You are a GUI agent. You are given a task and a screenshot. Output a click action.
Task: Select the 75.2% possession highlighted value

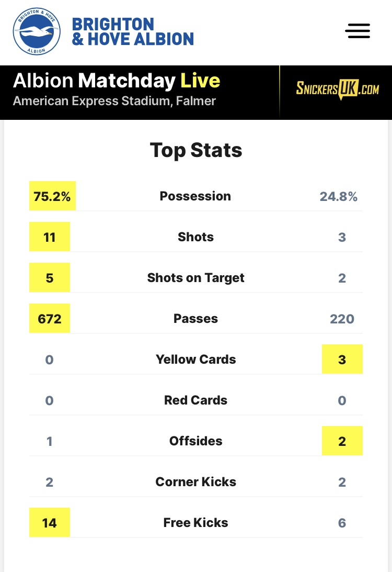coord(52,196)
